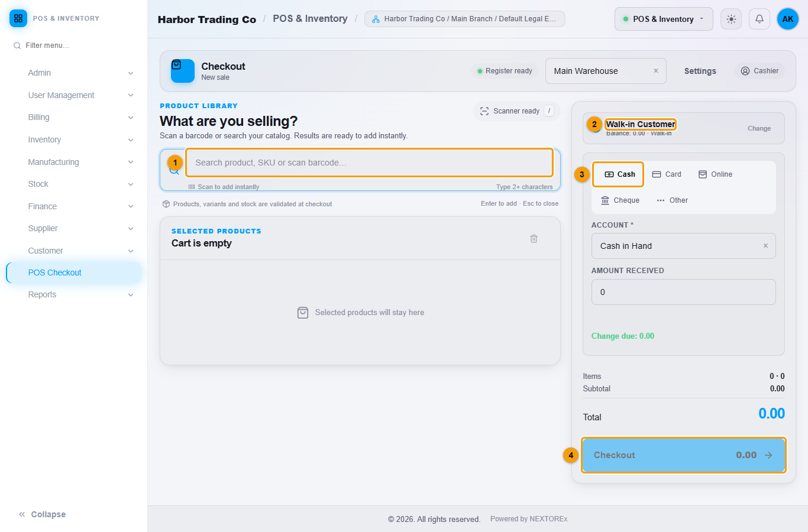Focus the product search field
The height and width of the screenshot is (532, 808).
(370, 163)
